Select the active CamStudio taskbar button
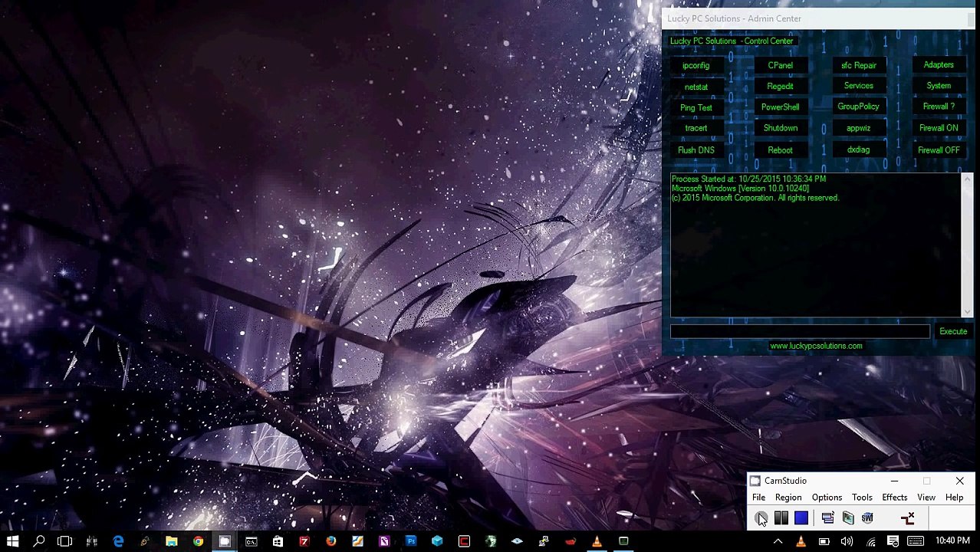980x552 pixels. point(225,541)
